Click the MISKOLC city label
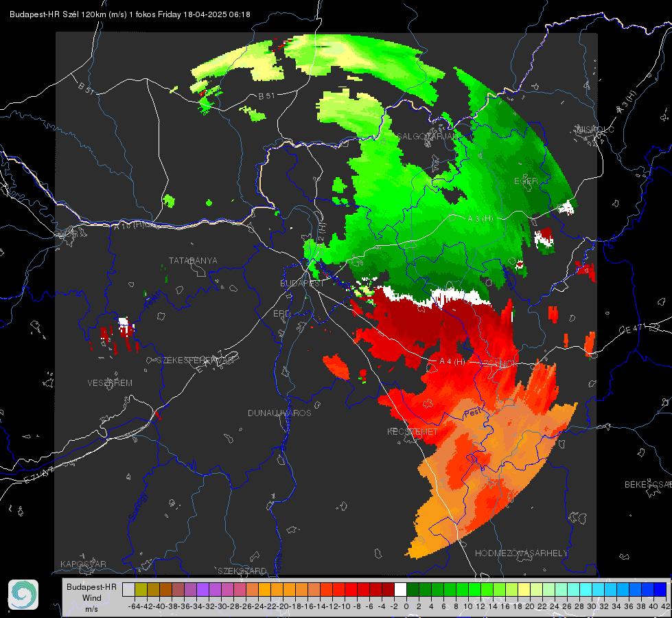Screen dimensions: 672x618 tap(595, 130)
